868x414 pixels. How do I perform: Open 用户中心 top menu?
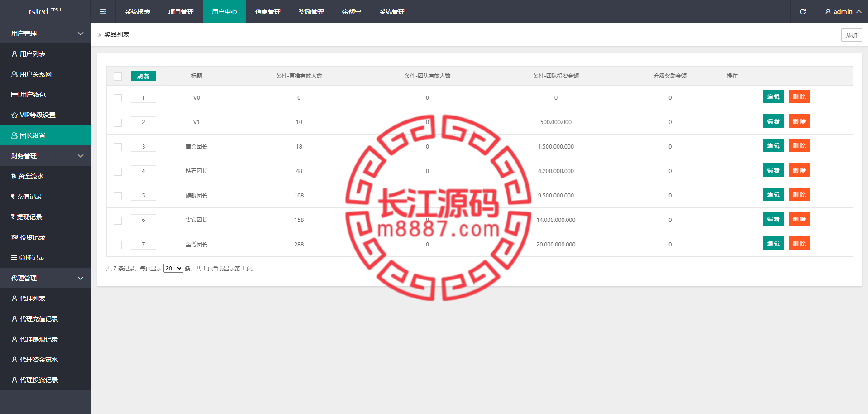[224, 12]
